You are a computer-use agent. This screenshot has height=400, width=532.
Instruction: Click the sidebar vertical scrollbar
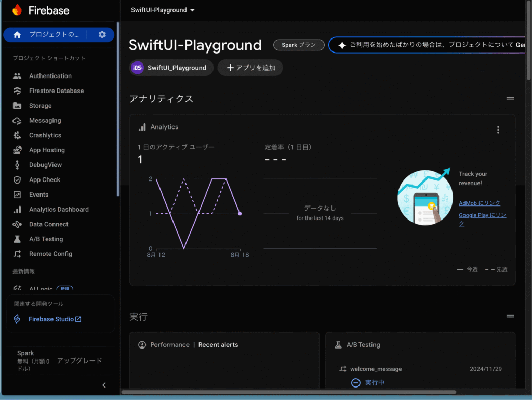[x=118, y=109]
